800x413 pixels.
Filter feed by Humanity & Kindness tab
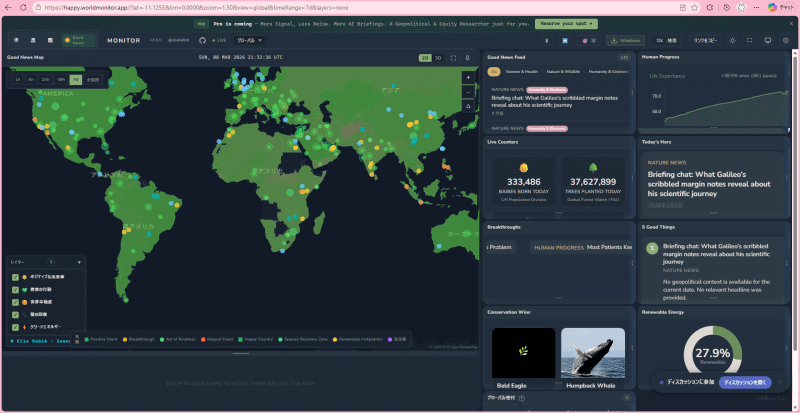click(x=608, y=72)
